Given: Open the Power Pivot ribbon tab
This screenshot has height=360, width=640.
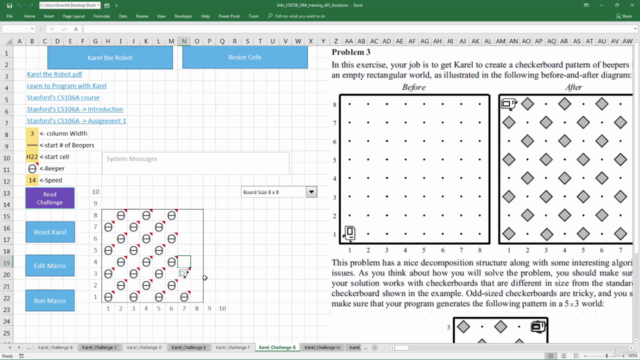Looking at the screenshot, I should pos(229,16).
